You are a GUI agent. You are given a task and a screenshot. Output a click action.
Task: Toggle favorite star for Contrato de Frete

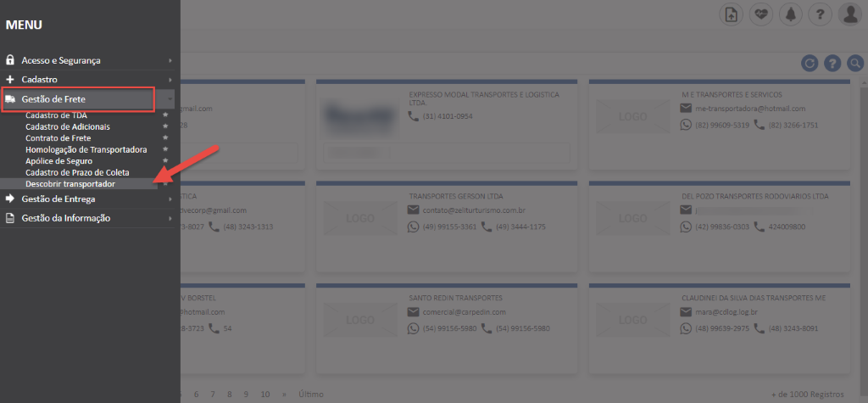[165, 137]
